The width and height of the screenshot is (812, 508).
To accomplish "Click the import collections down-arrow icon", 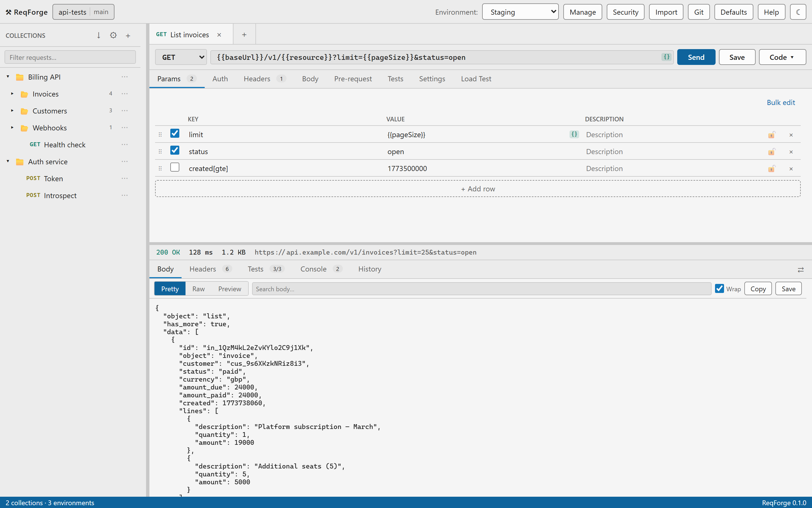I will pyautogui.click(x=99, y=35).
